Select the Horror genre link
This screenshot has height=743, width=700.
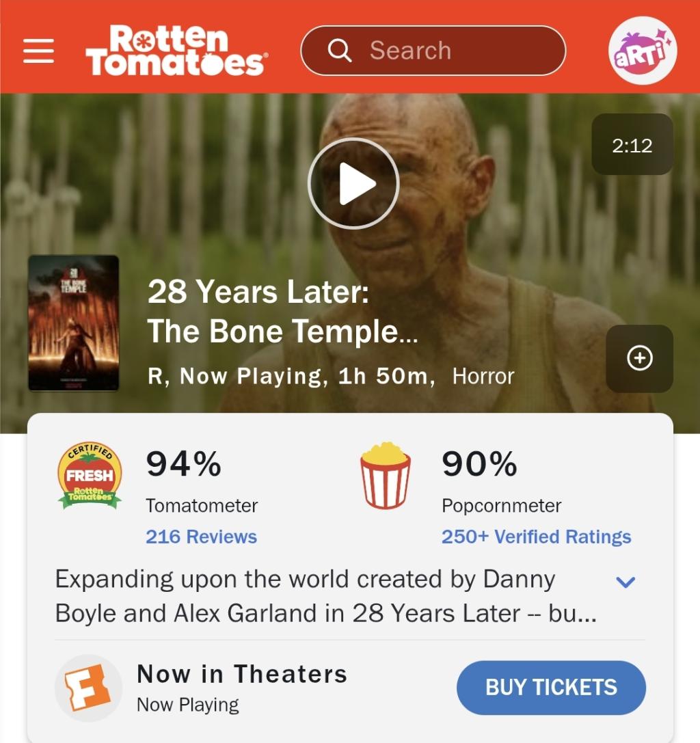point(483,376)
